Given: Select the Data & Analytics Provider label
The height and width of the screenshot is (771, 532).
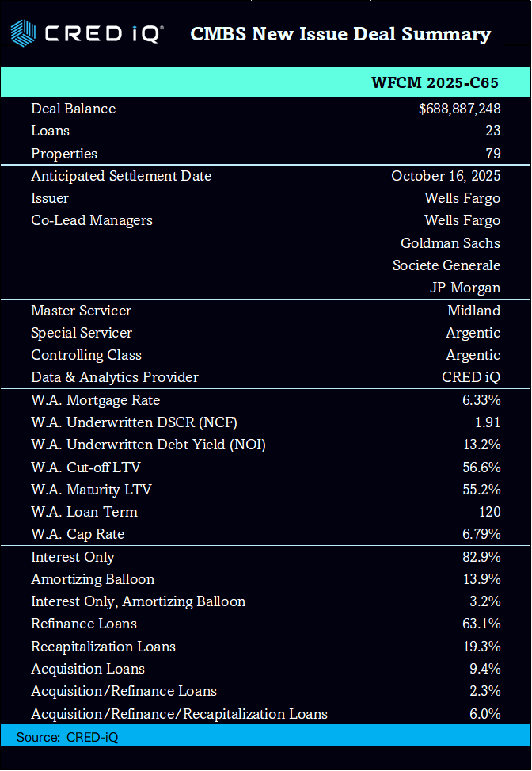Looking at the screenshot, I should [115, 377].
